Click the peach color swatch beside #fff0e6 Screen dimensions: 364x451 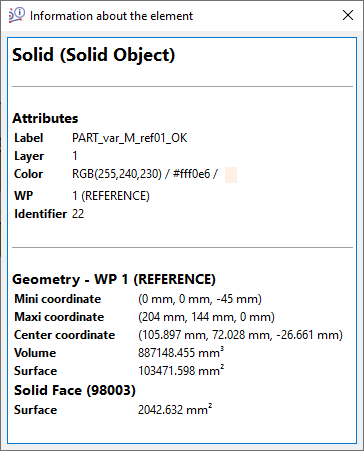(x=231, y=175)
